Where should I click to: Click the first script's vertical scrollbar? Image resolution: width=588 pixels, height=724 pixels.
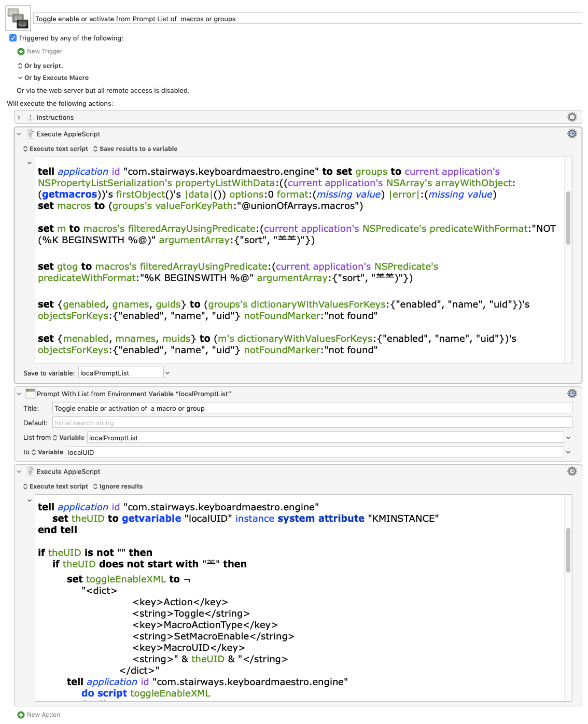point(568,218)
